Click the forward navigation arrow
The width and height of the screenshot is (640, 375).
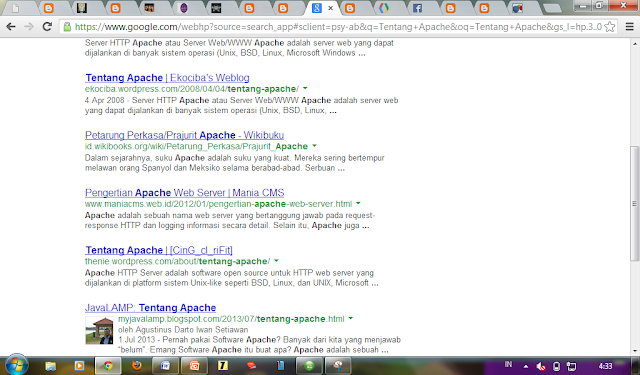point(29,27)
